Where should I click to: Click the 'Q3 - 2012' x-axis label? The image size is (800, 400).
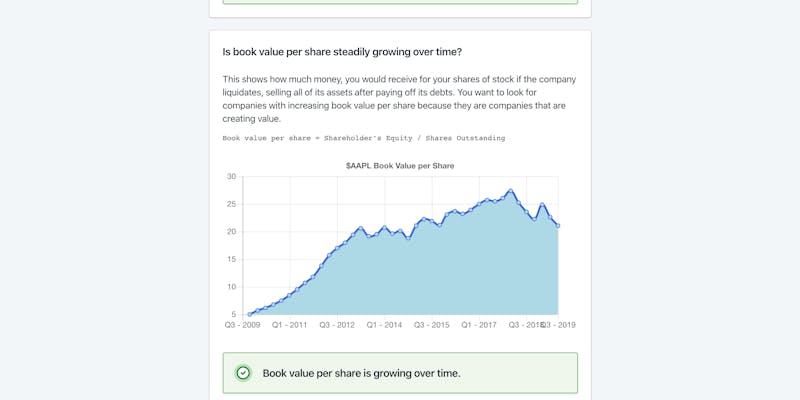[337, 325]
